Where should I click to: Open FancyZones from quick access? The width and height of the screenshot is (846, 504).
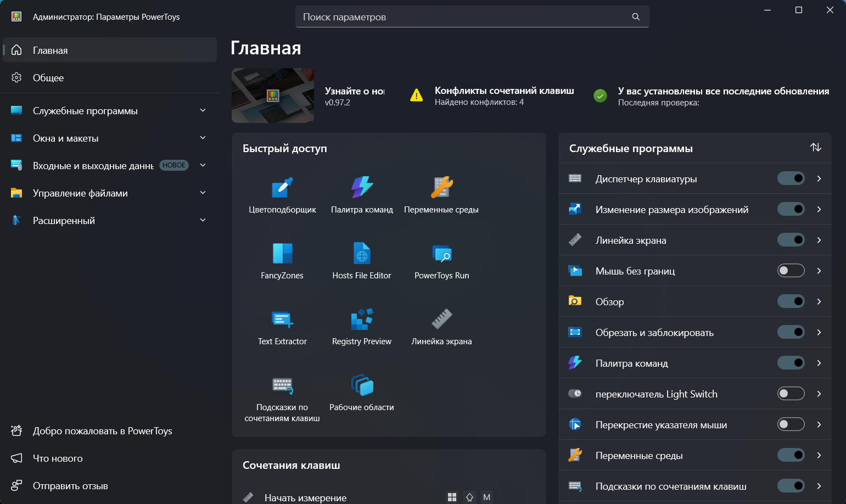pos(282,254)
